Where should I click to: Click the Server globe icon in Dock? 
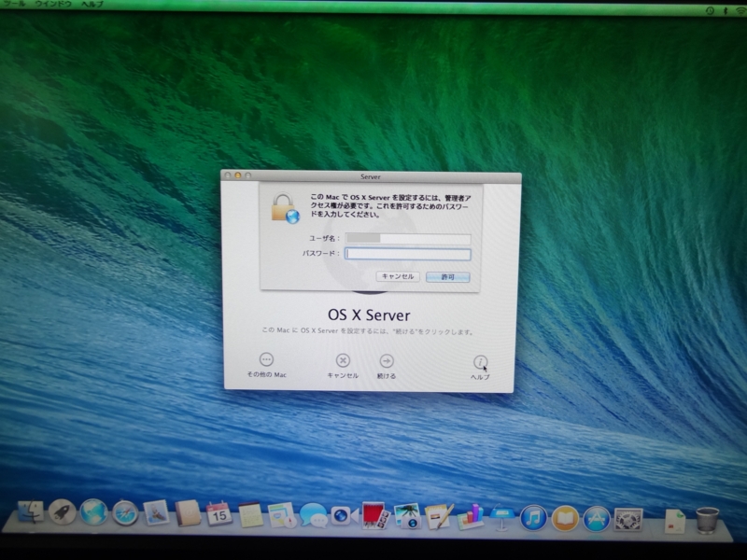pyautogui.click(x=94, y=512)
